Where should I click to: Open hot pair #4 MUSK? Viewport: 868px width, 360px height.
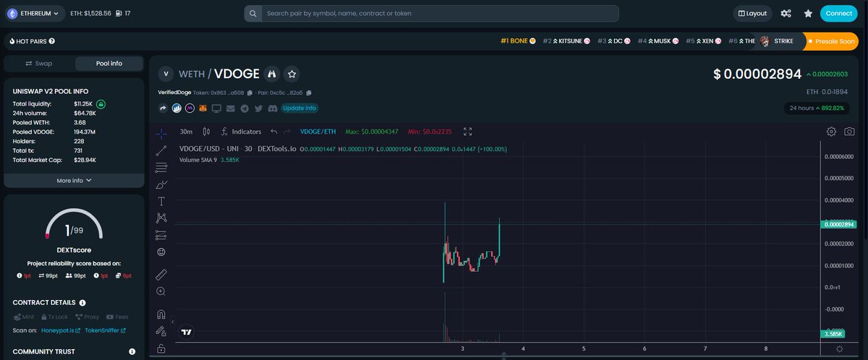658,41
